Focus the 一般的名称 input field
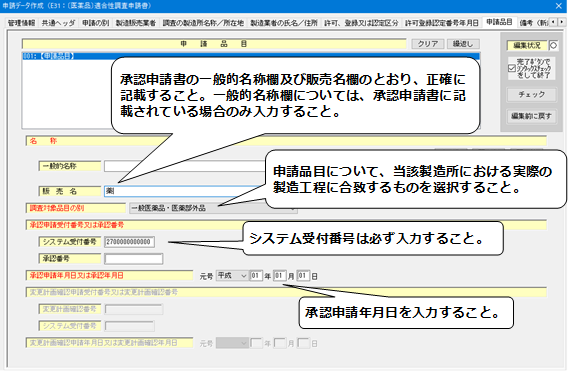 [x=185, y=166]
